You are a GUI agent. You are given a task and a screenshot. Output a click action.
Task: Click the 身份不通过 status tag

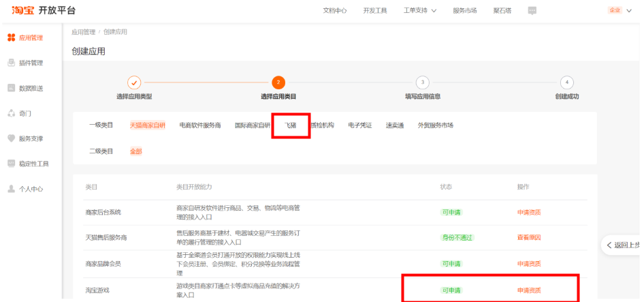(x=457, y=237)
